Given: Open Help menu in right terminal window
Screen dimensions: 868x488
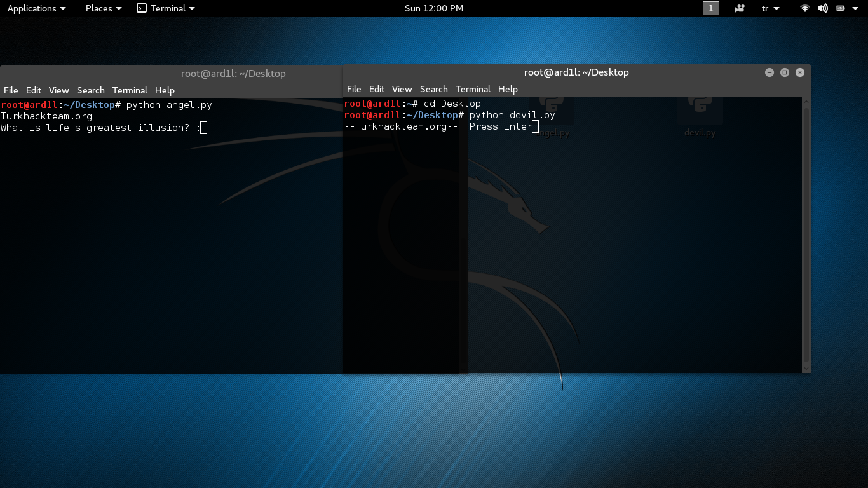Looking at the screenshot, I should click(x=508, y=89).
